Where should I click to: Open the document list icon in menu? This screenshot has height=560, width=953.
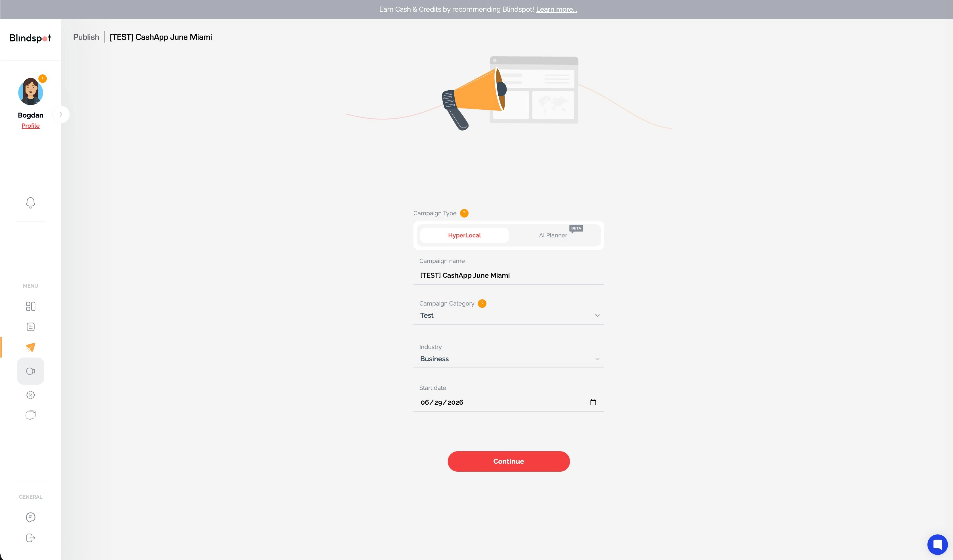point(31,327)
